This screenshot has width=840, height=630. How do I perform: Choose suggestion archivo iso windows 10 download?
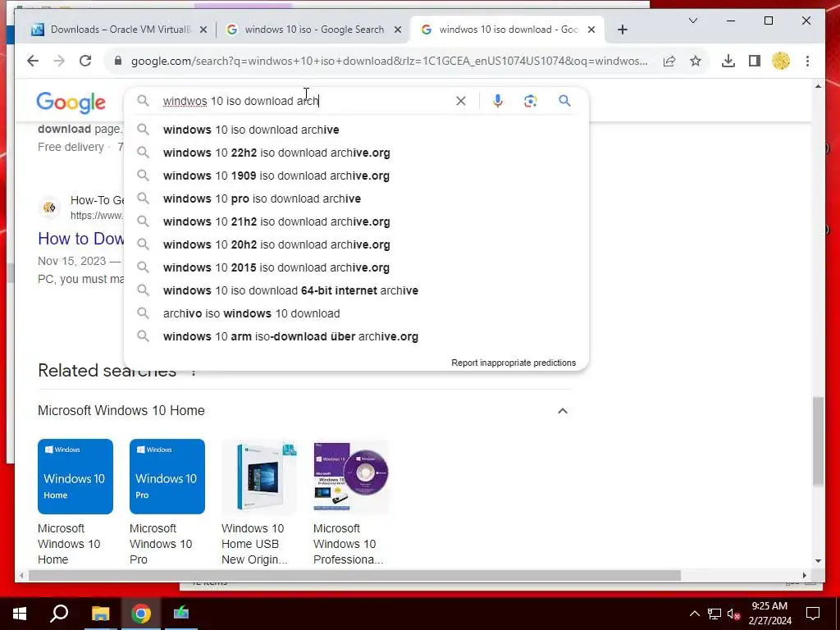pyautogui.click(x=356, y=314)
